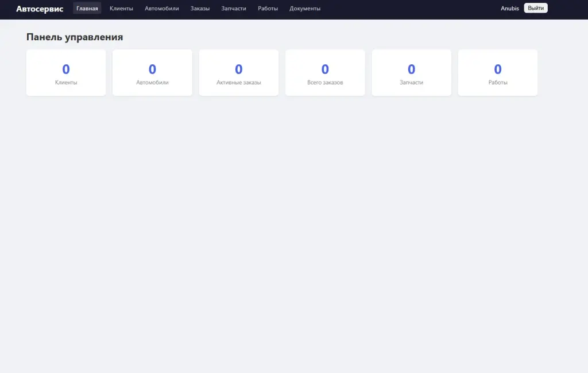Select the Заказы navigation item

tap(200, 8)
